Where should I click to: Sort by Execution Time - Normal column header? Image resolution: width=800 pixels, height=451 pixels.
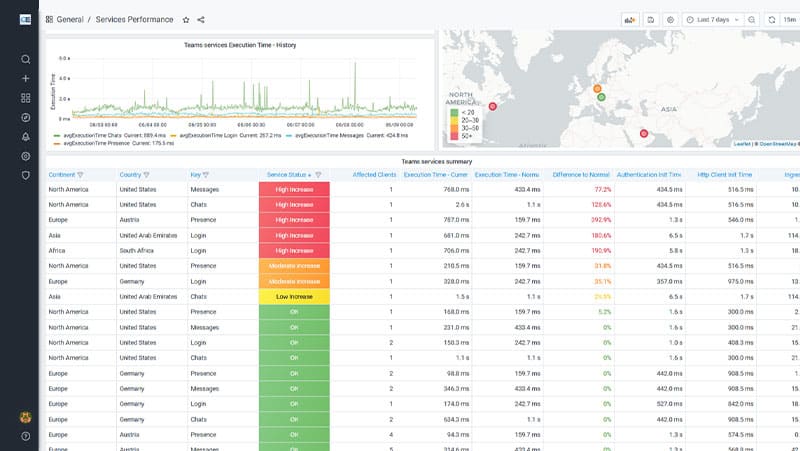tap(507, 175)
